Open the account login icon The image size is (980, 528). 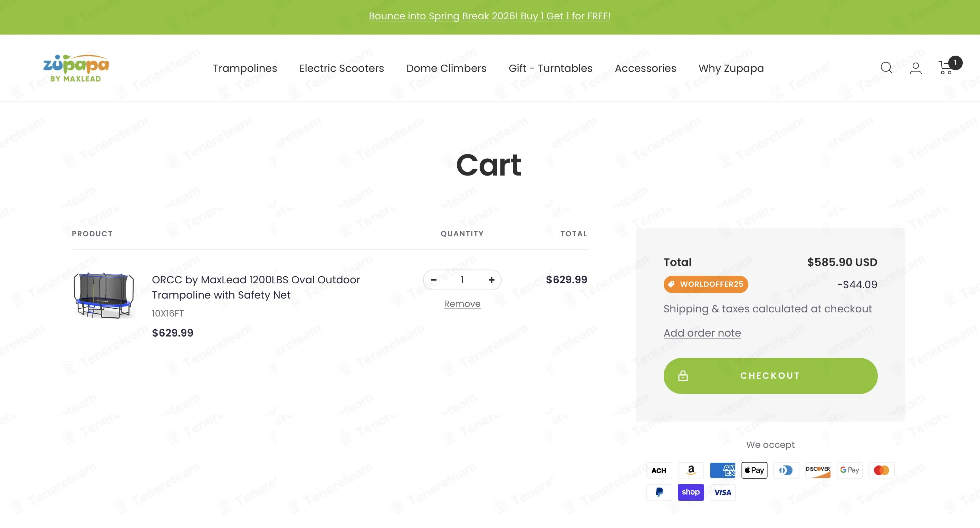[915, 68]
